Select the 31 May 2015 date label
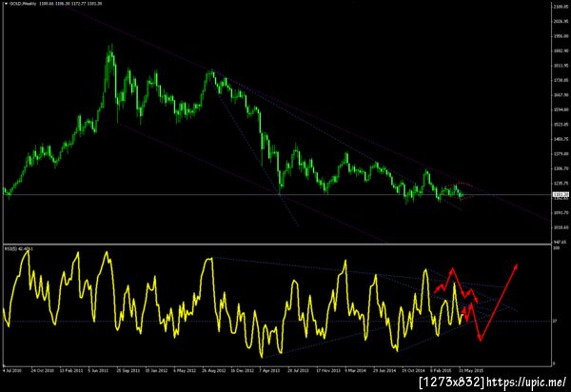 click(470, 370)
